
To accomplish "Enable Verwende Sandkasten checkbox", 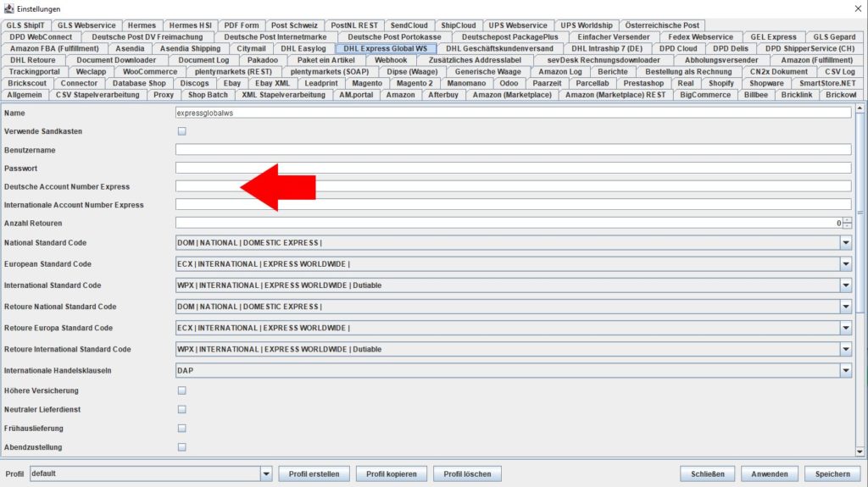I will (181, 131).
